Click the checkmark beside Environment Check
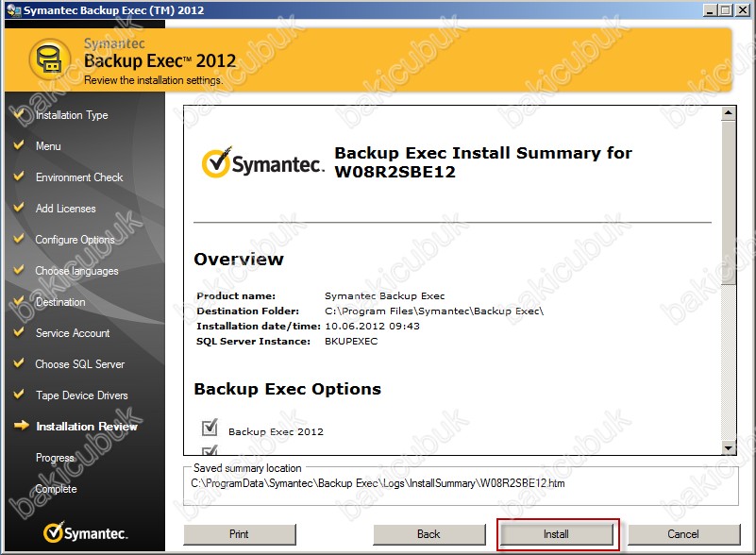The height and width of the screenshot is (555, 756). [x=19, y=177]
